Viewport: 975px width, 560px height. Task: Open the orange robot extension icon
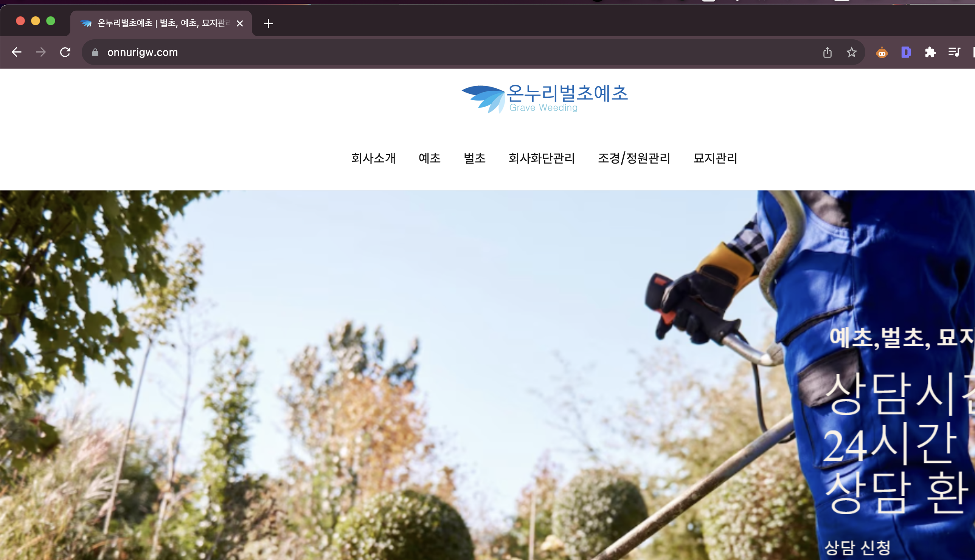(882, 52)
